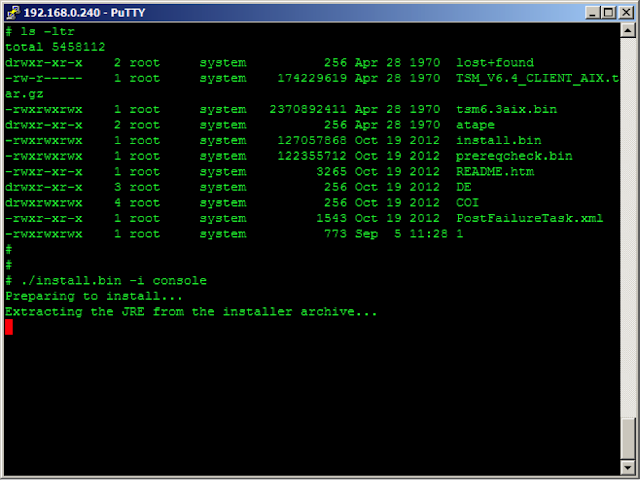Screen dimensions: 640x480
Task: Open the PuTTY system menu icon
Action: [13, 12]
